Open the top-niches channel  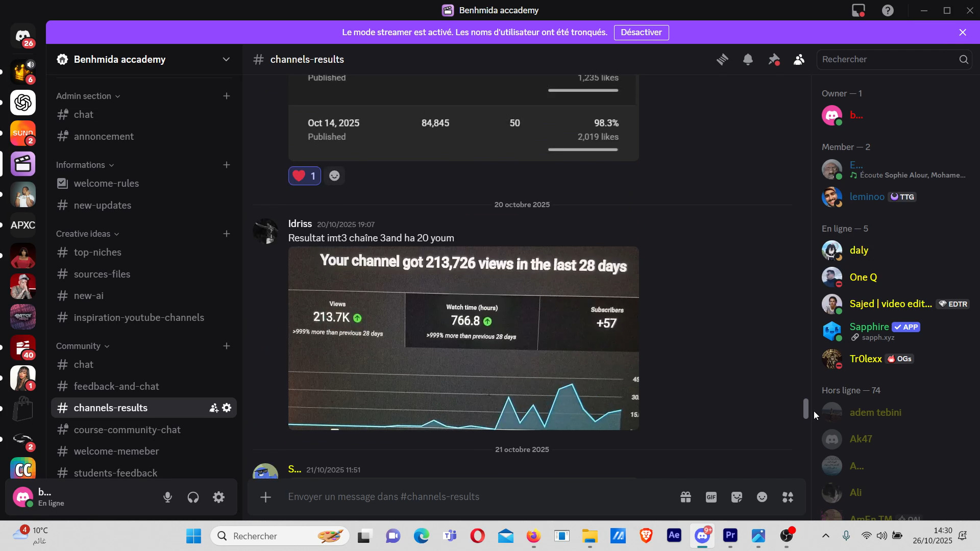click(97, 253)
